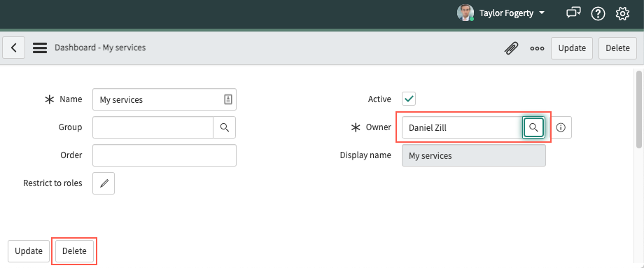Click the read-only Display name field

(474, 155)
